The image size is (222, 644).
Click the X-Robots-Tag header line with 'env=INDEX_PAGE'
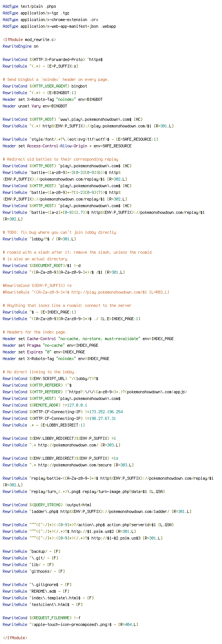[56, 359]
